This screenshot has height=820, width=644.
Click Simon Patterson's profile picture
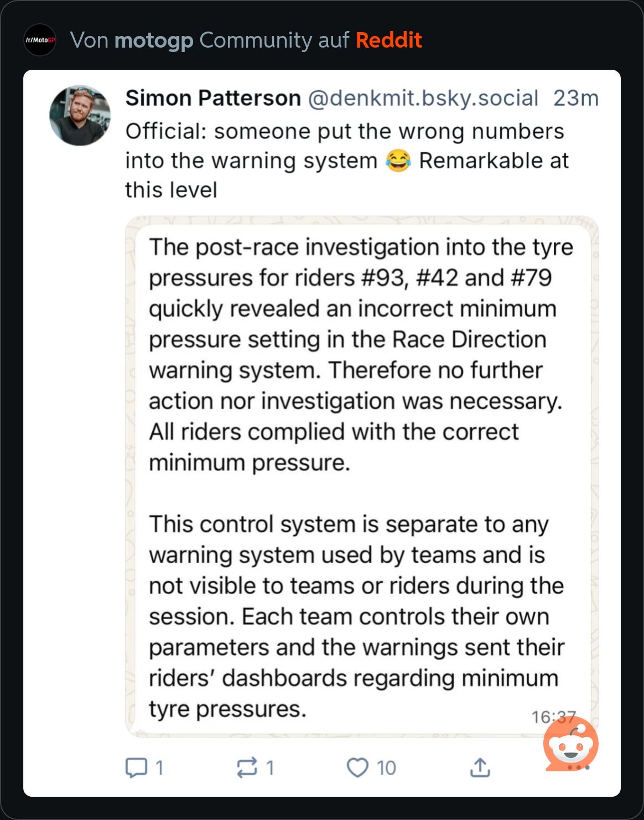pyautogui.click(x=80, y=115)
